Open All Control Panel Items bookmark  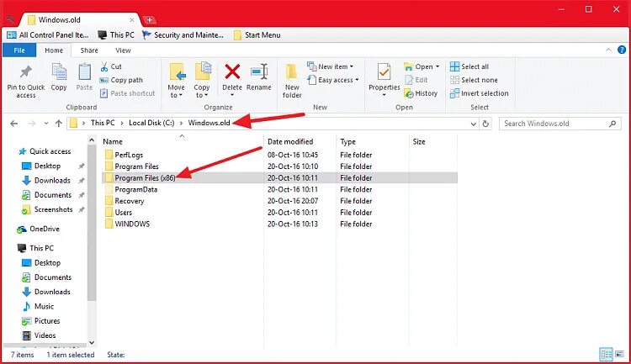(x=48, y=35)
